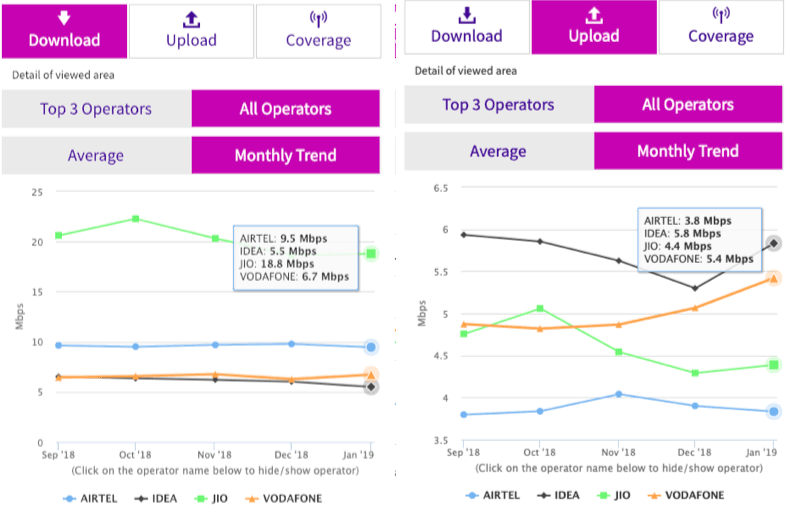
Task: Click the AIRTEL Jan '19 download data point
Action: (371, 347)
